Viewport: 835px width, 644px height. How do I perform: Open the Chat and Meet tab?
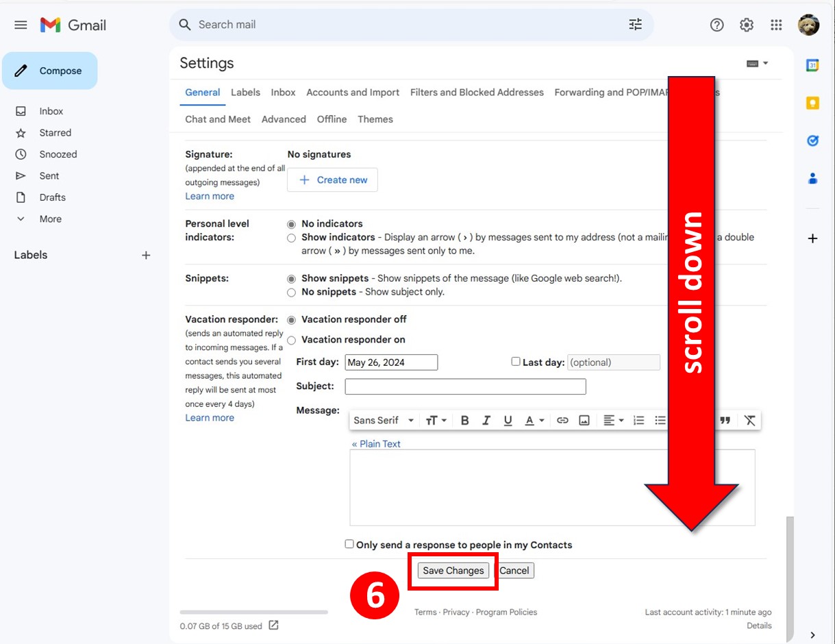(x=218, y=119)
